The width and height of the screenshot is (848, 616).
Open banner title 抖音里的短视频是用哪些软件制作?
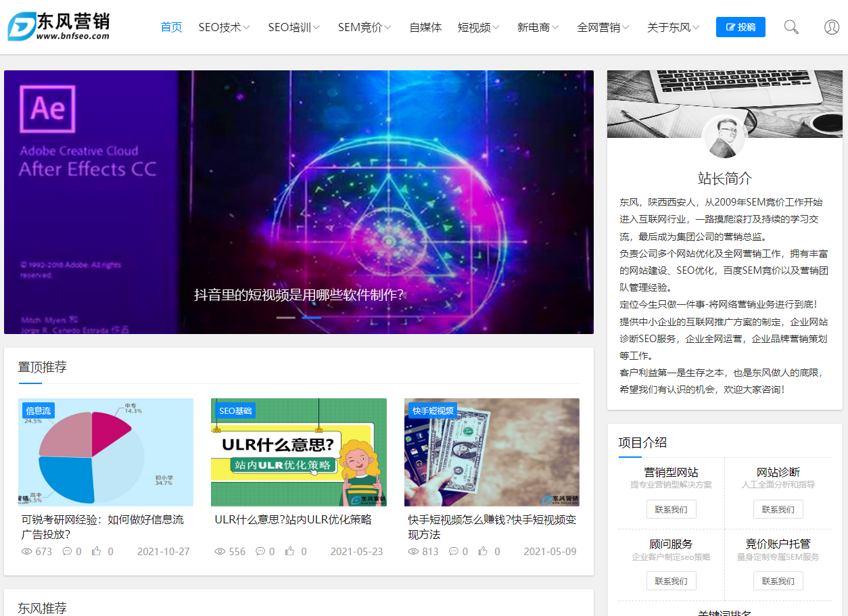click(x=299, y=295)
